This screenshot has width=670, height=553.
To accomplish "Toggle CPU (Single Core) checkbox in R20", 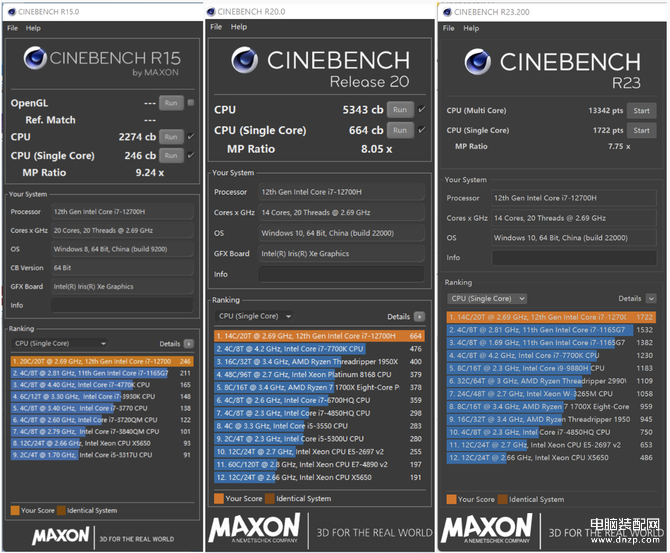I will tap(422, 129).
